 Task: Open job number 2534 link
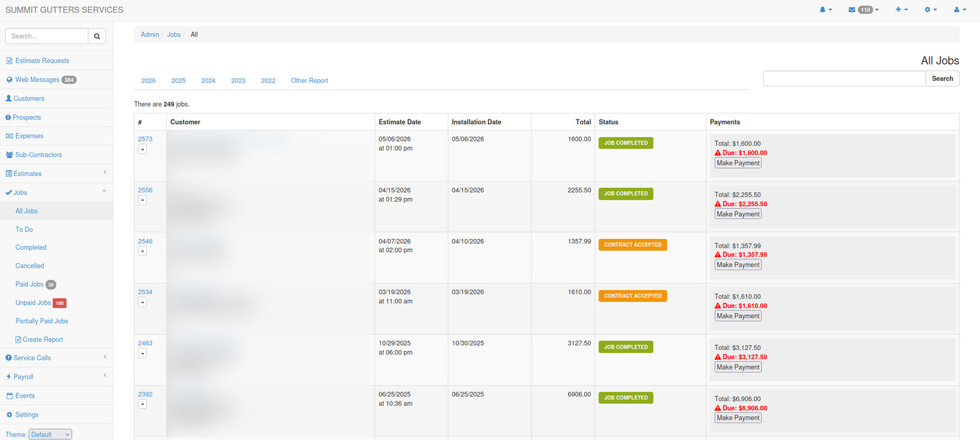click(145, 292)
